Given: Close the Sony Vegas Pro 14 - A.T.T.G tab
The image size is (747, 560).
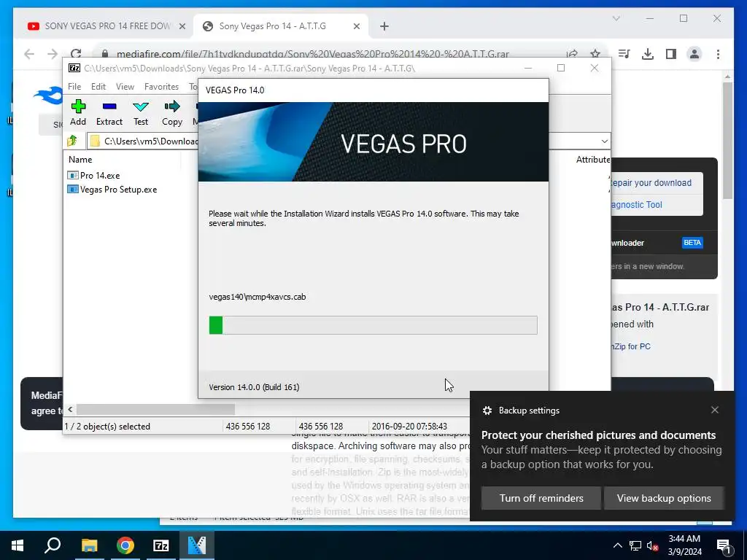Looking at the screenshot, I should click(x=356, y=27).
